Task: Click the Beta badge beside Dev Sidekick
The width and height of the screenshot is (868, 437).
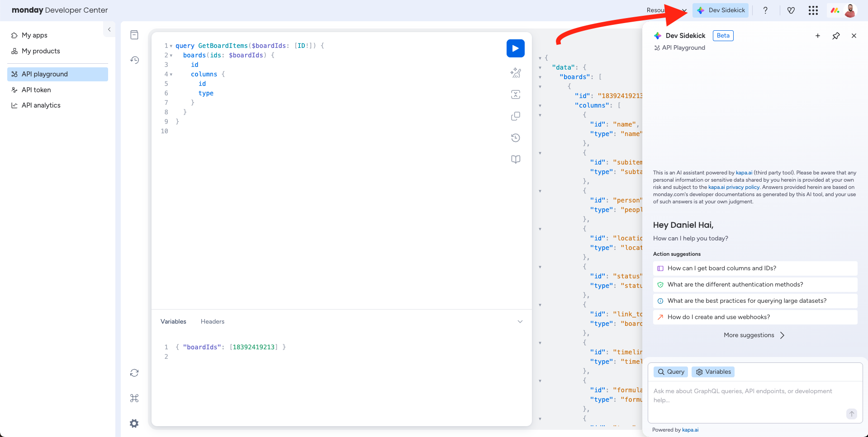Action: coord(723,36)
